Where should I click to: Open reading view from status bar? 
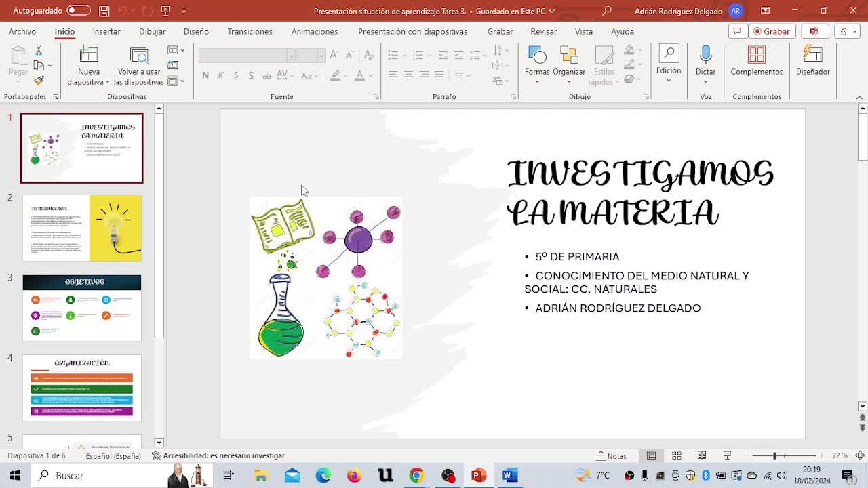pyautogui.click(x=702, y=455)
